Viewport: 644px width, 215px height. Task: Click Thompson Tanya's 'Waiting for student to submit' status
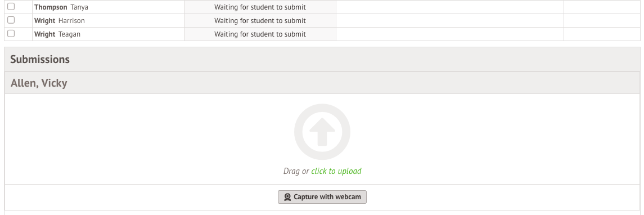(260, 7)
